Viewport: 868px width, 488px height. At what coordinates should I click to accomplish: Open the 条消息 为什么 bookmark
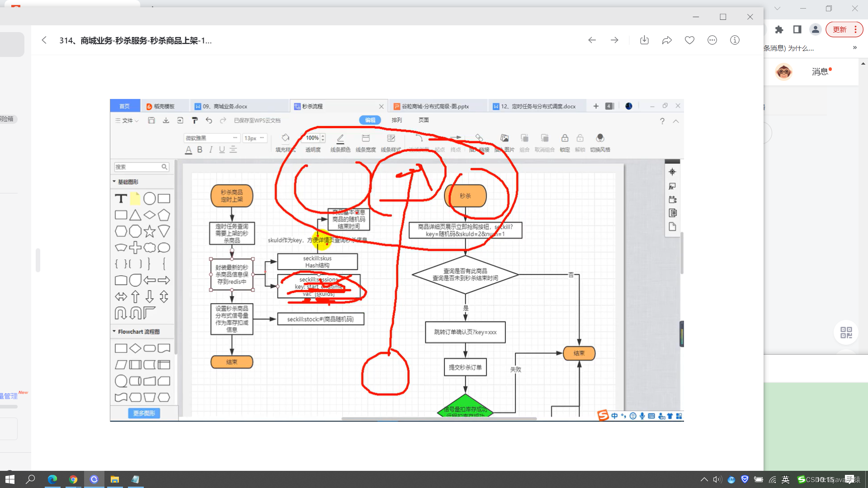click(x=789, y=48)
